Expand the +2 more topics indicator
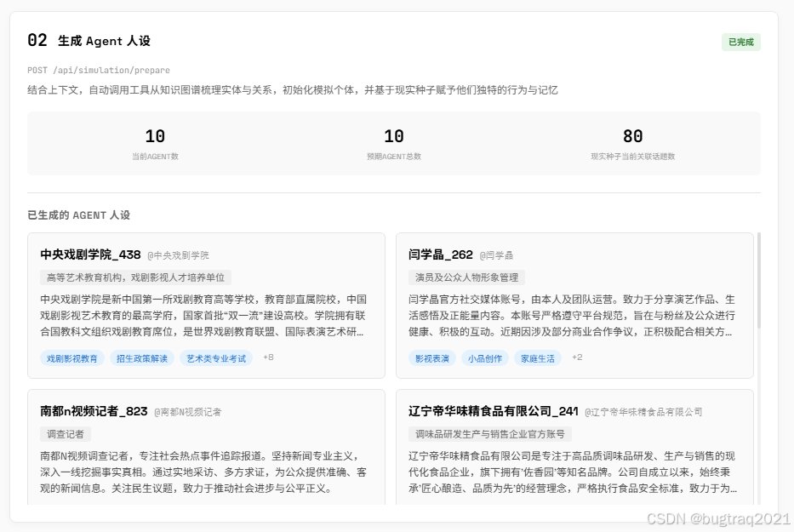 [577, 358]
